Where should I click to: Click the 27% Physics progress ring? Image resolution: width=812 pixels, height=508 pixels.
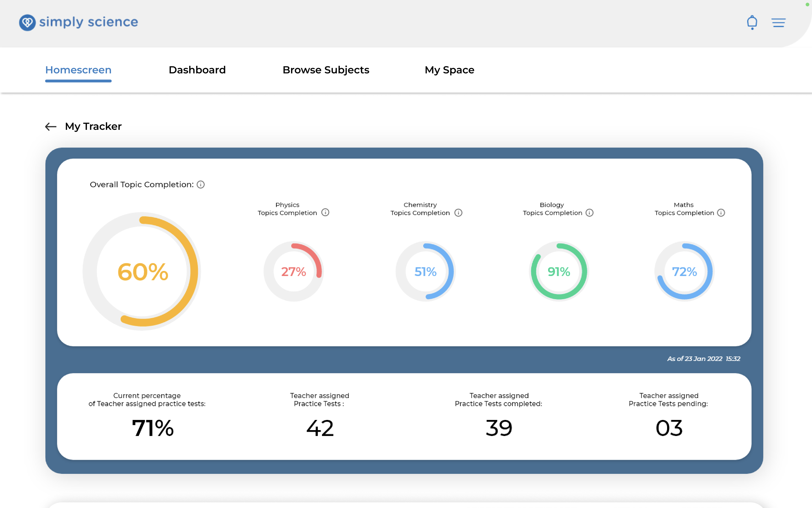coord(294,271)
